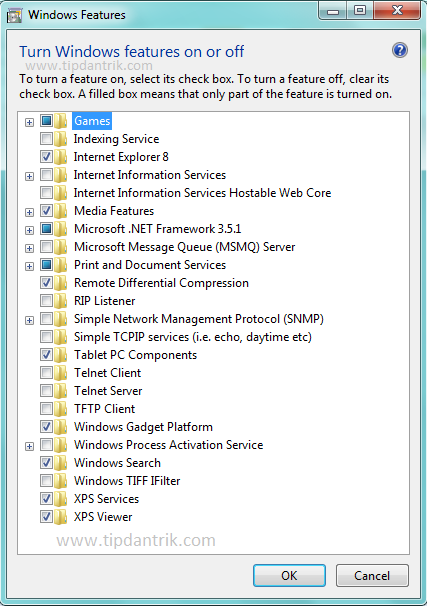Click the Windows Search folder icon
The image size is (427, 606).
point(60,463)
